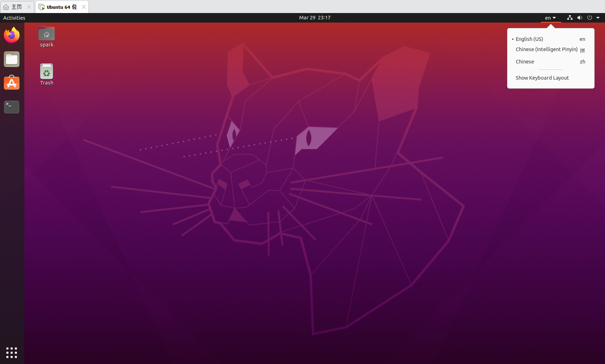Switch to Chinese zh layout
This screenshot has height=364, width=605.
(x=551, y=62)
